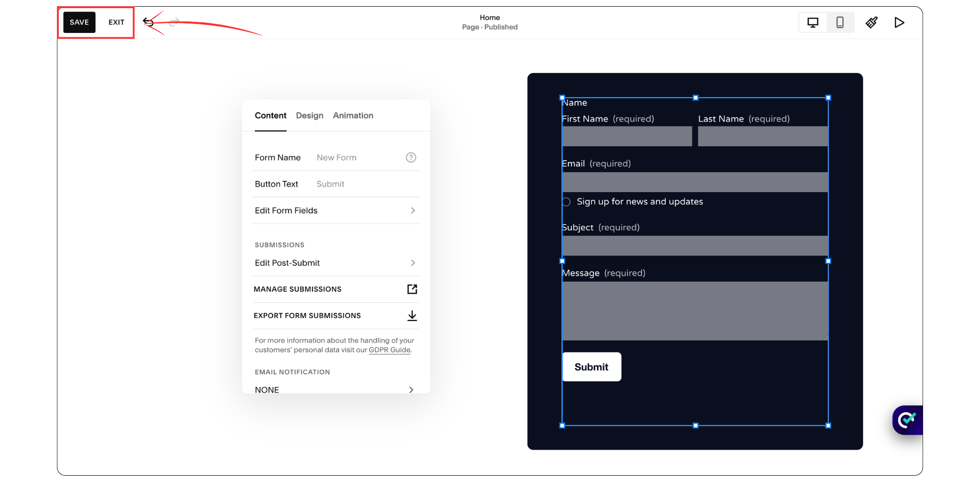Click the form Submit button
Viewport: 980px width, 482px height.
592,367
